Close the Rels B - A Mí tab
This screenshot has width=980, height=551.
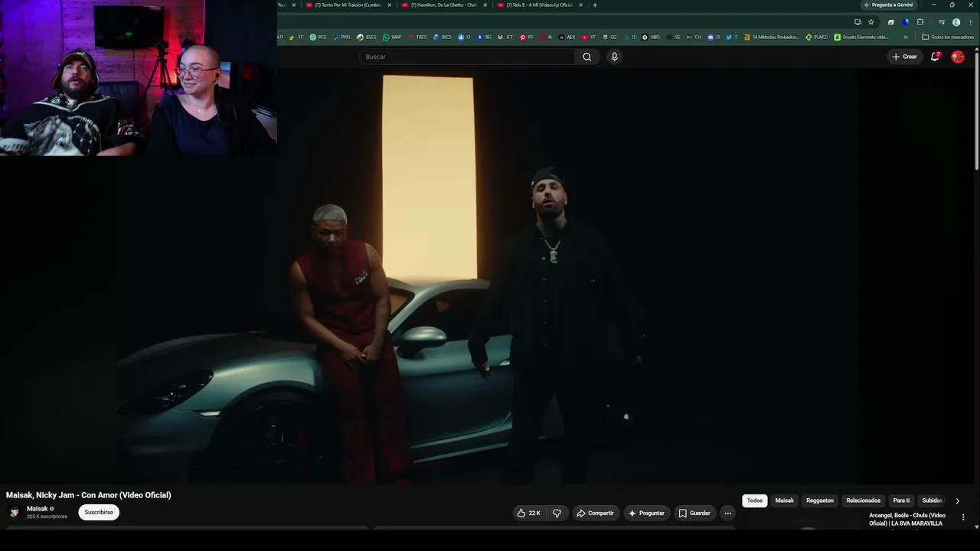pos(580,5)
